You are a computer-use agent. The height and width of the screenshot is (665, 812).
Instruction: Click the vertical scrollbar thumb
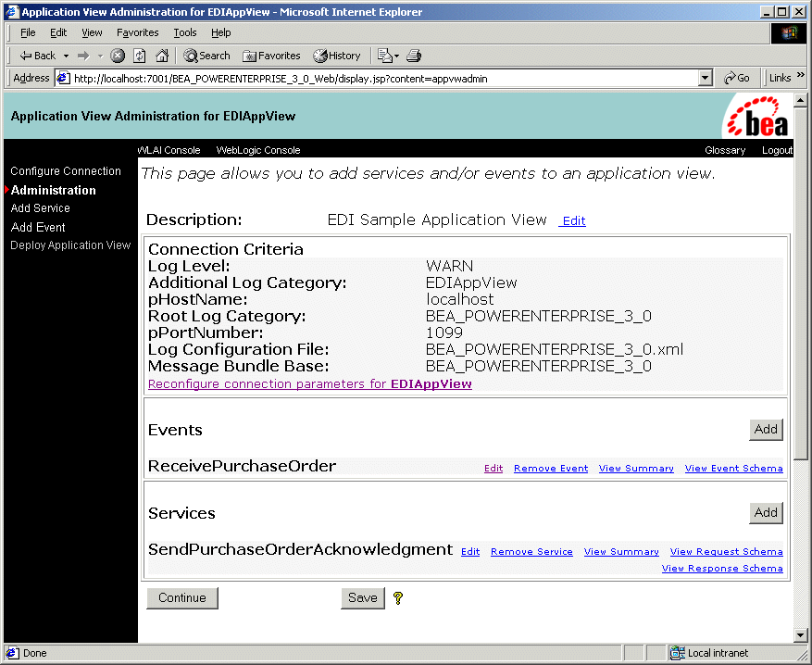click(801, 282)
